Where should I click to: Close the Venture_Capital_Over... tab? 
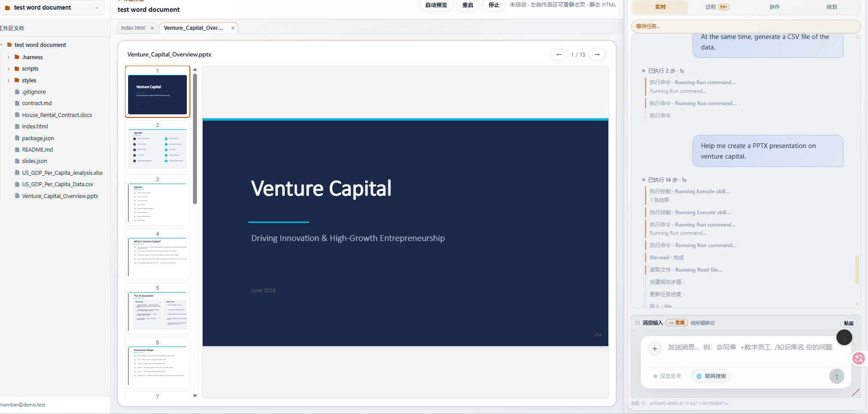[x=233, y=28]
